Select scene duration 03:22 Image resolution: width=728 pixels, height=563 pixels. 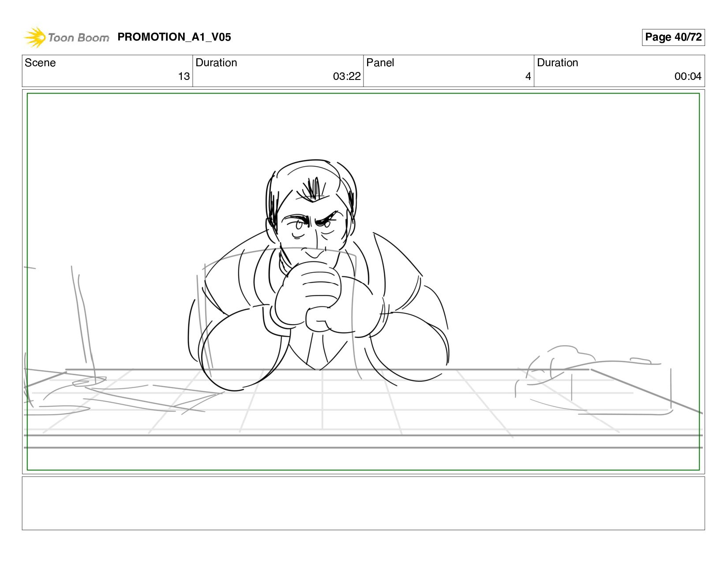pyautogui.click(x=347, y=76)
